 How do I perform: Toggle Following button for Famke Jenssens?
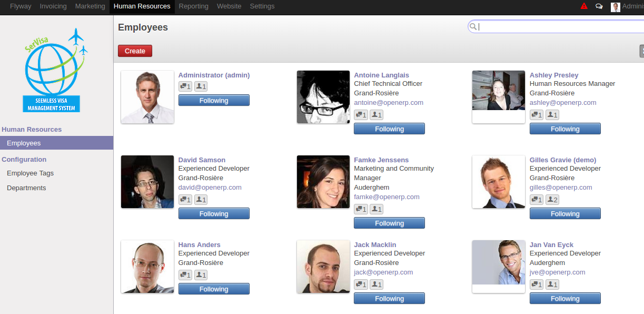[x=389, y=223]
